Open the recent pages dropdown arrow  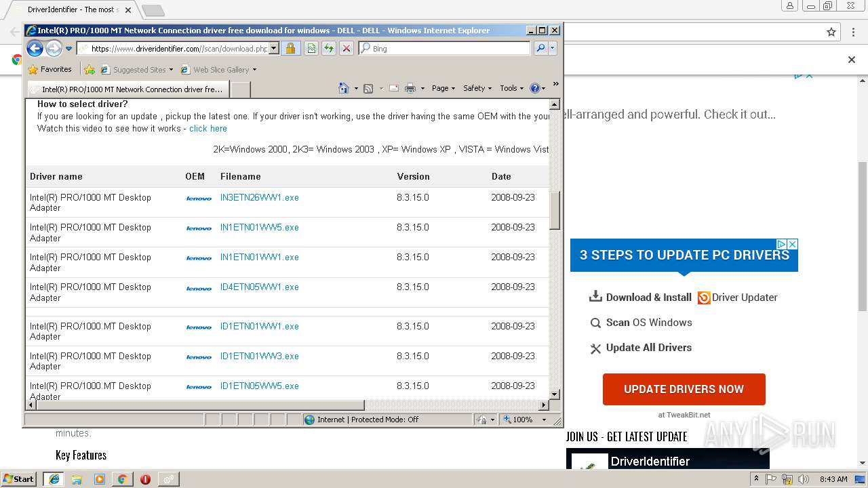[x=68, y=49]
